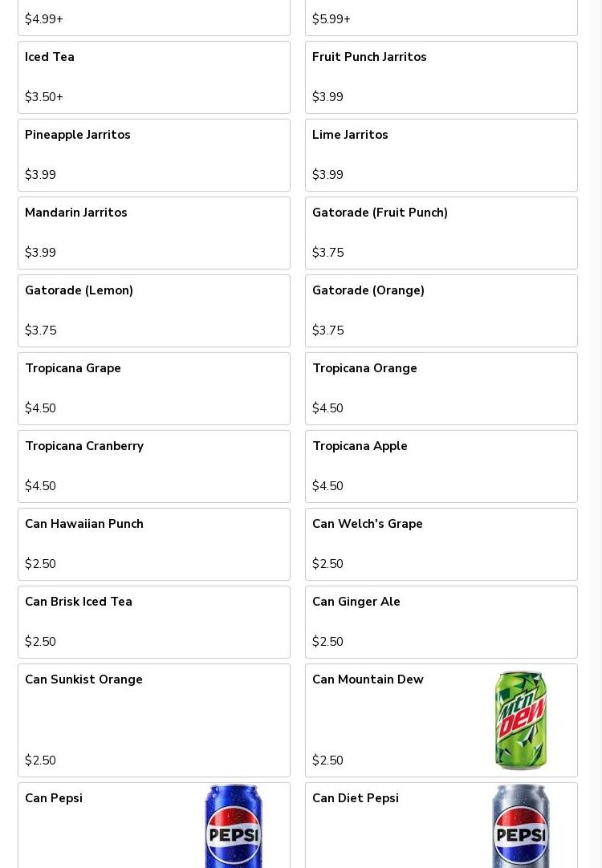
Task: Select Fruit Punch Jarritos item
Action: 441,77
